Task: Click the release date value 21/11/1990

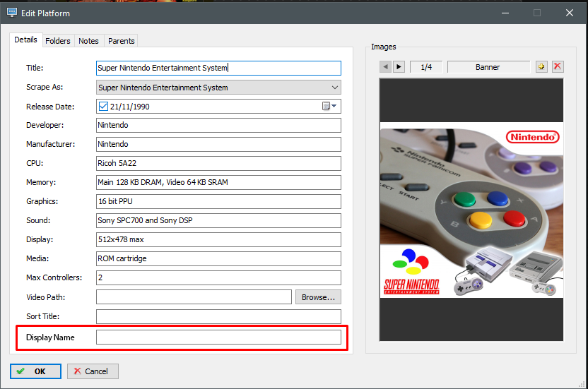Action: (x=130, y=107)
